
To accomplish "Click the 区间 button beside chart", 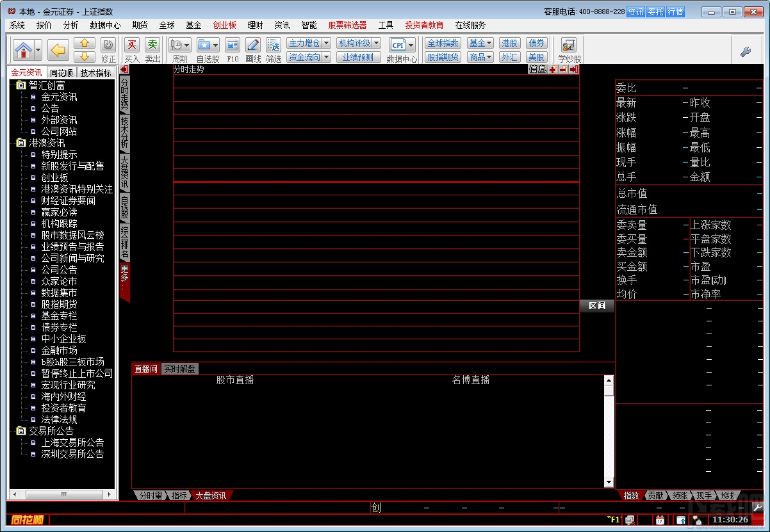I will pyautogui.click(x=596, y=306).
